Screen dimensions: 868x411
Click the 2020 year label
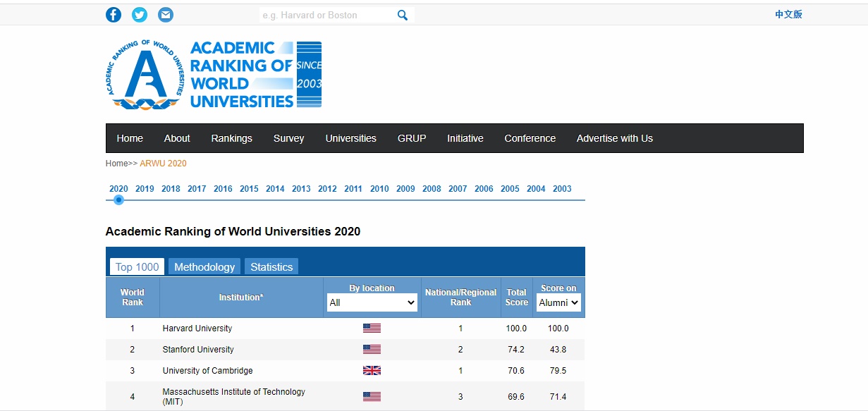[x=118, y=189]
